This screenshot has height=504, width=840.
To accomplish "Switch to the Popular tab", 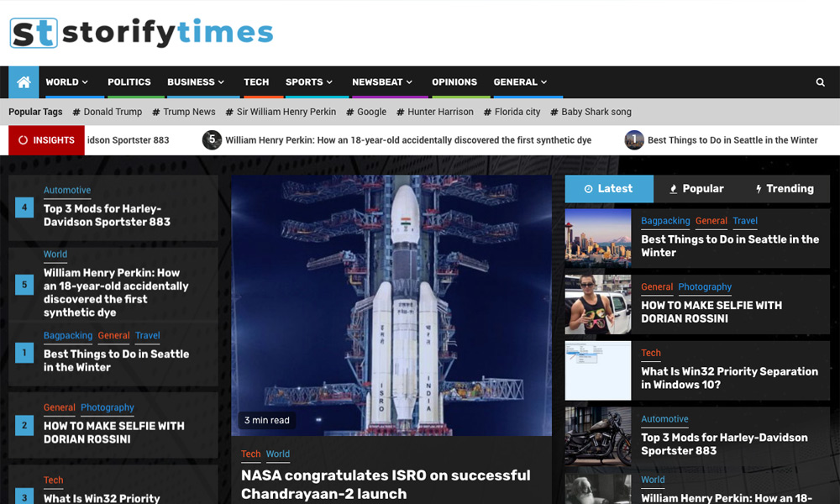I will pos(696,189).
